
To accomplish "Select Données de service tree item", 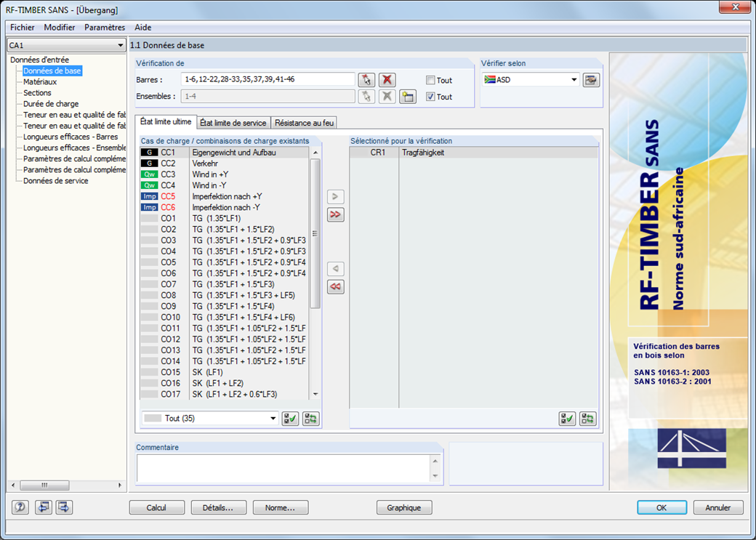I will tap(55, 181).
